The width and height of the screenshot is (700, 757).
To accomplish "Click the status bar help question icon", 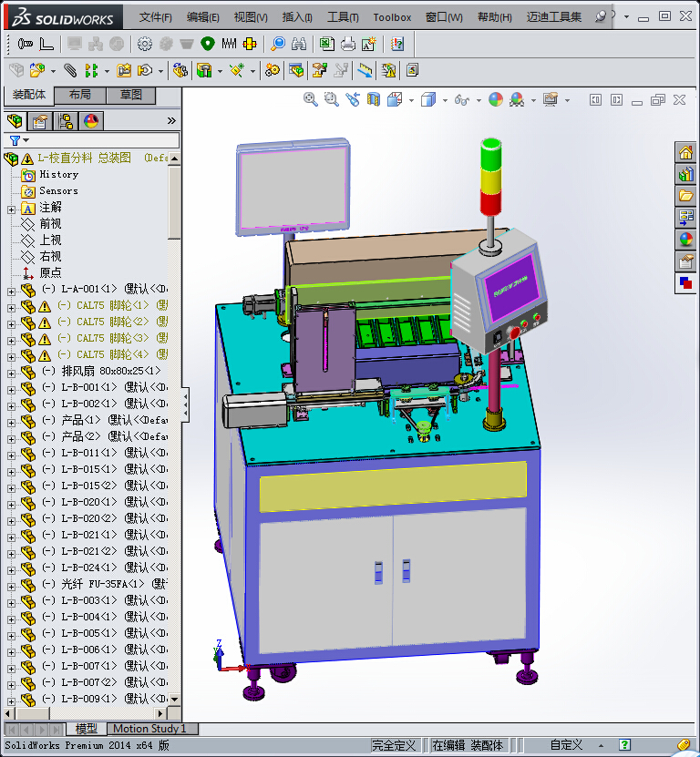I will pyautogui.click(x=624, y=745).
